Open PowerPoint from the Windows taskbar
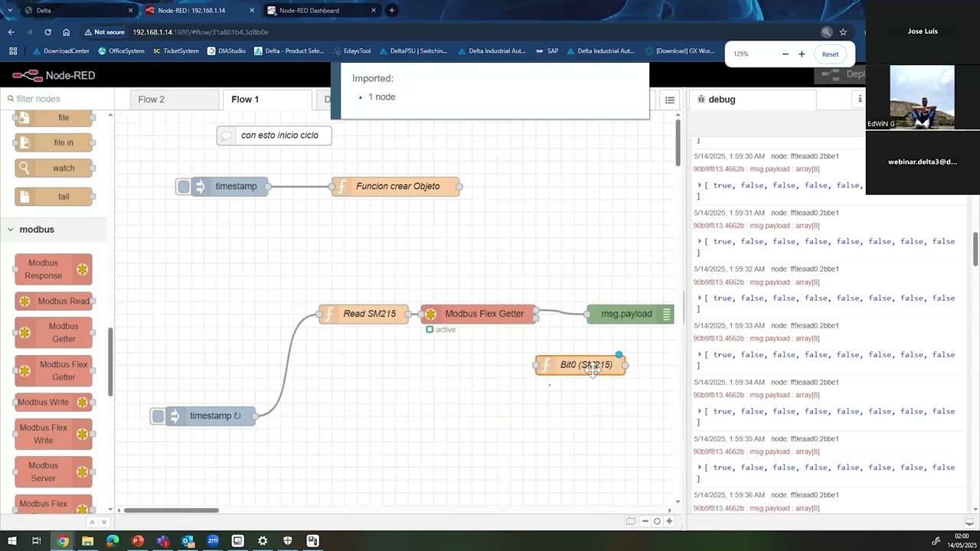Image resolution: width=980 pixels, height=551 pixels. coord(138,541)
